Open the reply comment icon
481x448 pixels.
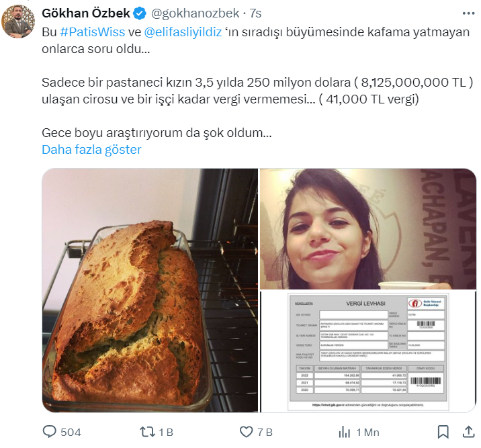[50, 432]
